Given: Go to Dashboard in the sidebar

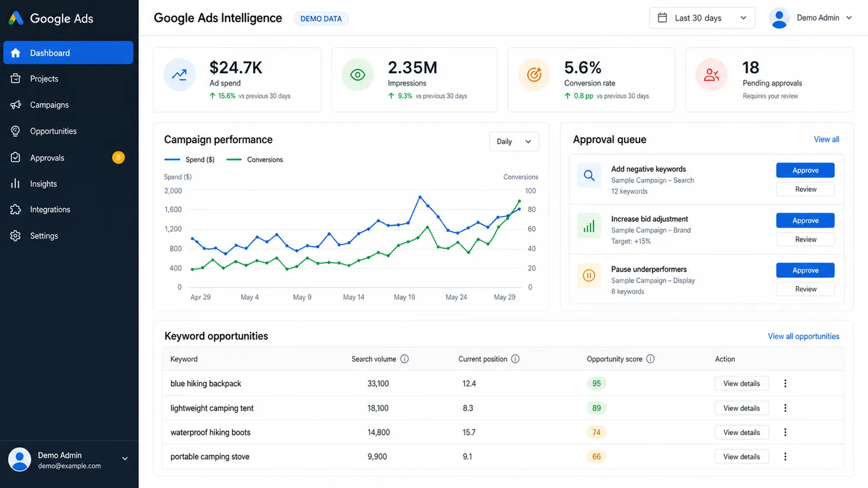Looking at the screenshot, I should coord(68,53).
